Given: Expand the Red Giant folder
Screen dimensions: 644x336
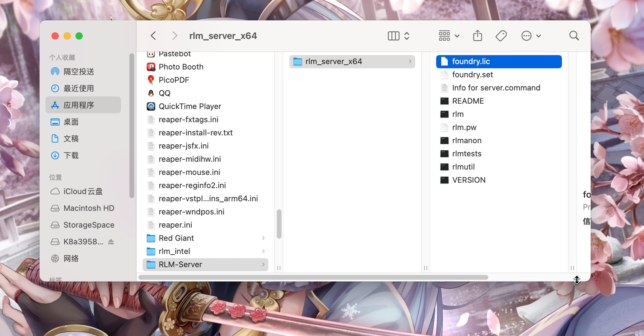Looking at the screenshot, I should click(x=263, y=238).
